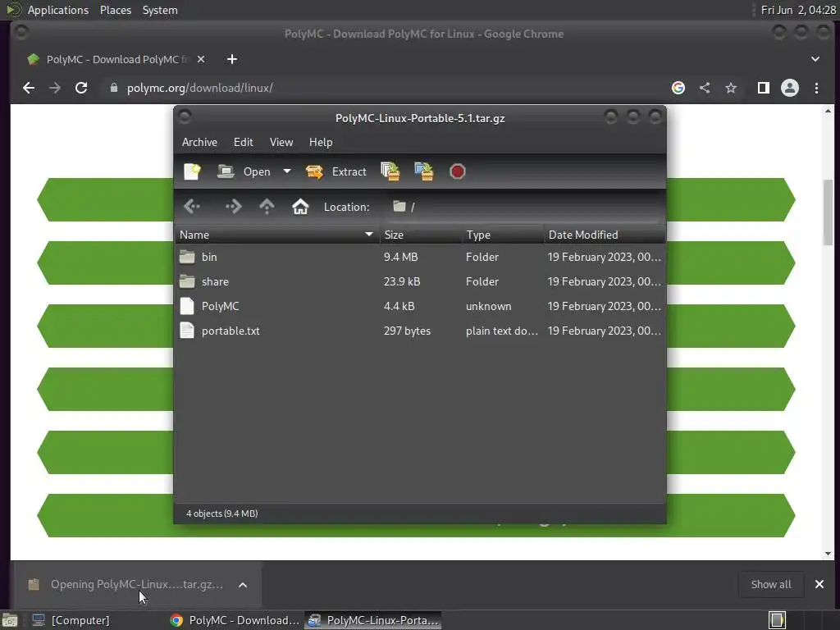Image resolution: width=840 pixels, height=630 pixels.
Task: Go forward in archive location history
Action: coord(234,206)
